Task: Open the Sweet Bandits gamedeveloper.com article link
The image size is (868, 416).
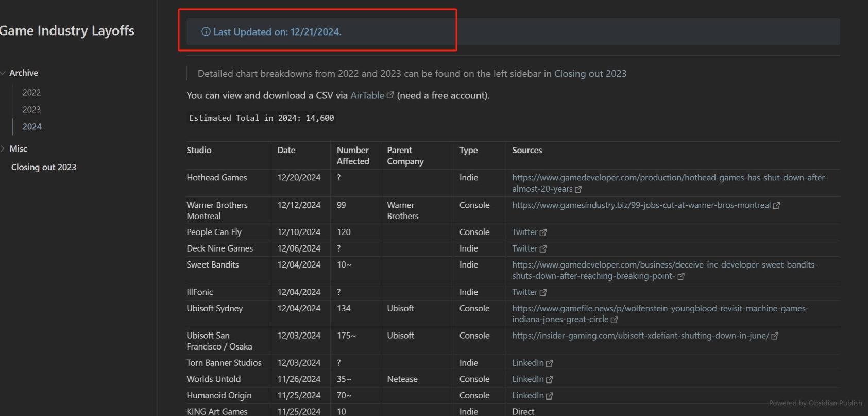Action: (665, 270)
